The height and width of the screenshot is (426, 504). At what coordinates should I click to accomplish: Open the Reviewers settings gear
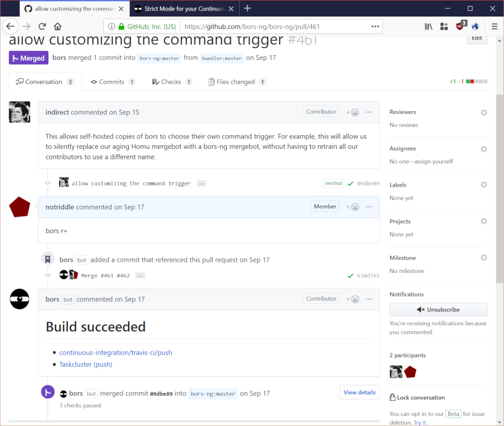point(483,112)
